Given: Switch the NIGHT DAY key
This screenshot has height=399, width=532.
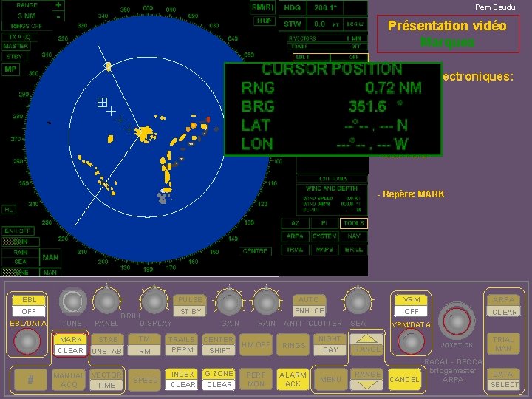Looking at the screenshot, I should click(x=330, y=345).
